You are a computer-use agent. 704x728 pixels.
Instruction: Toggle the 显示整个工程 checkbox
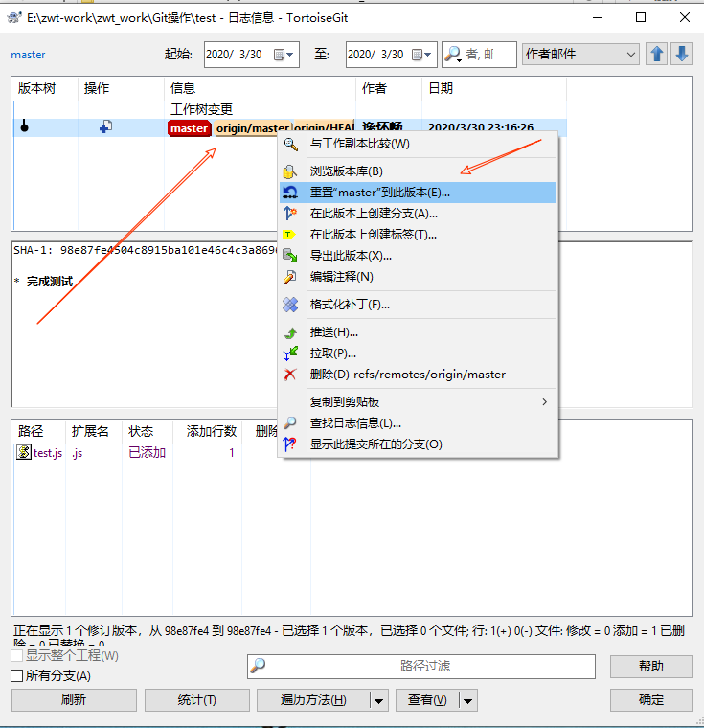click(x=16, y=656)
